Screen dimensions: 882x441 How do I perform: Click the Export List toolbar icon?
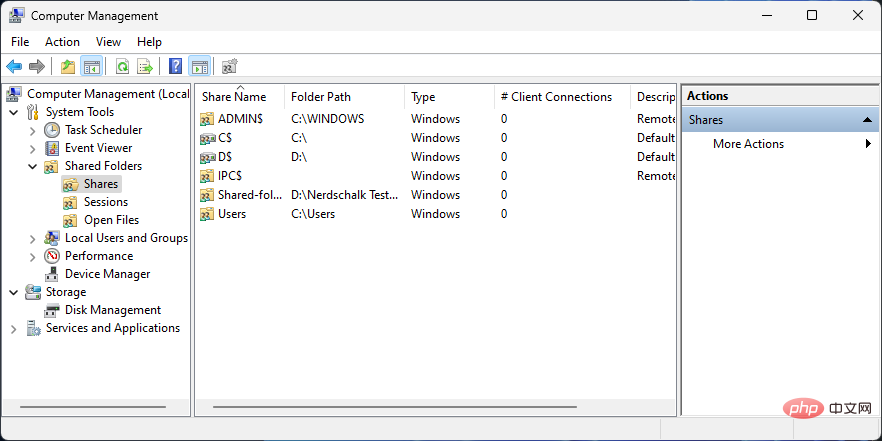[x=145, y=67]
